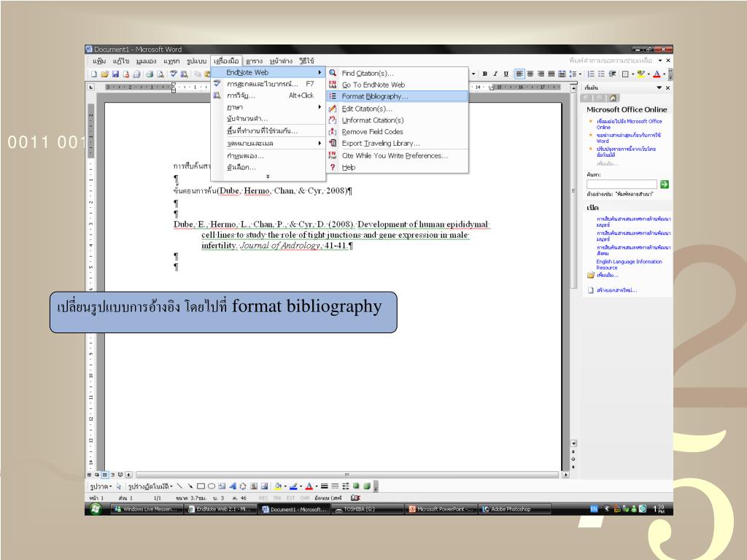Open the EndNote Web submenu item
The image size is (747, 560).
pyautogui.click(x=268, y=72)
